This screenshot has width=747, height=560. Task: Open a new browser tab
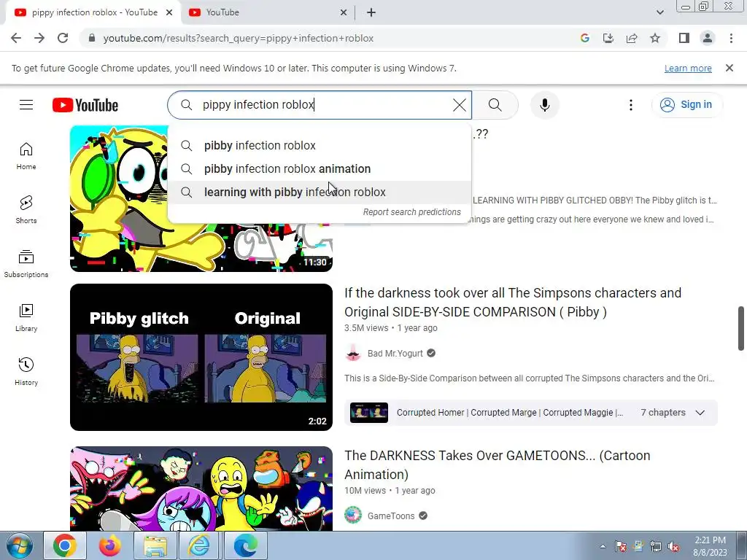371,12
